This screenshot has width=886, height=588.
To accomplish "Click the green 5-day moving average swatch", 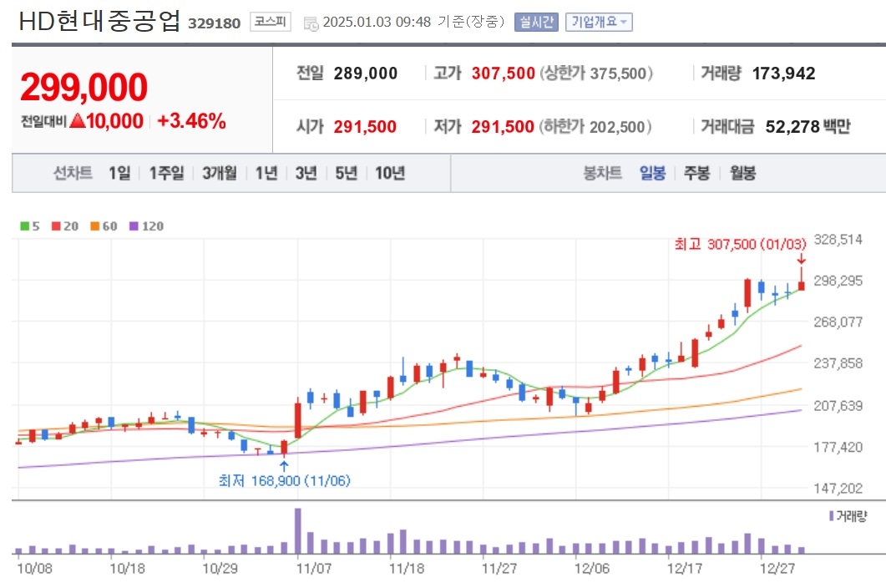I will click(24, 226).
